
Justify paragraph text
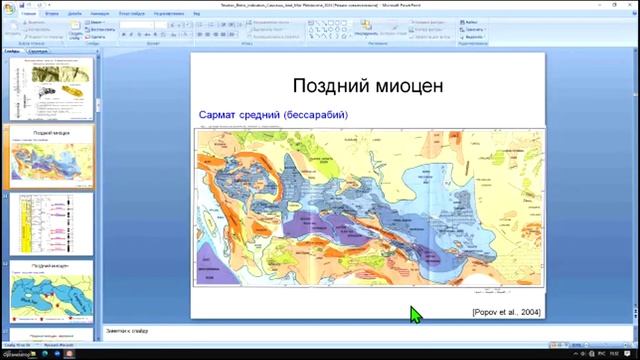pos(223,35)
